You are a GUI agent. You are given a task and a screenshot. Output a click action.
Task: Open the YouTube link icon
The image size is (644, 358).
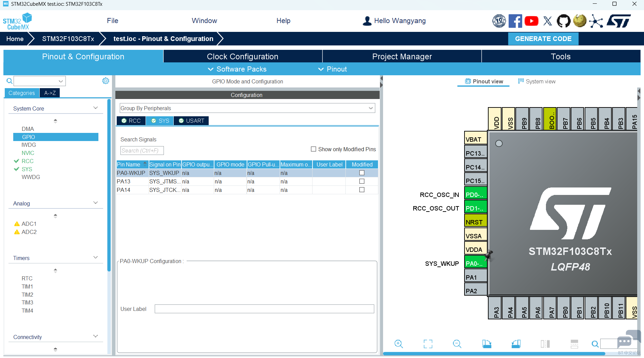531,21
